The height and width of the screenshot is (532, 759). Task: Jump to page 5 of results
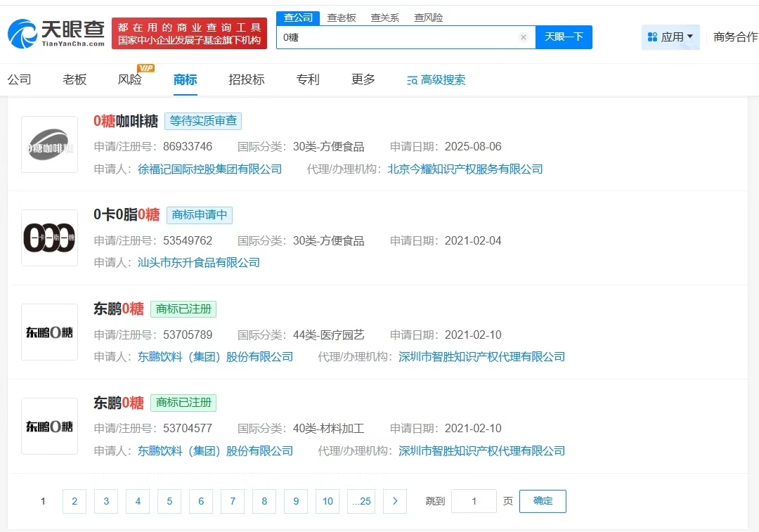point(169,501)
